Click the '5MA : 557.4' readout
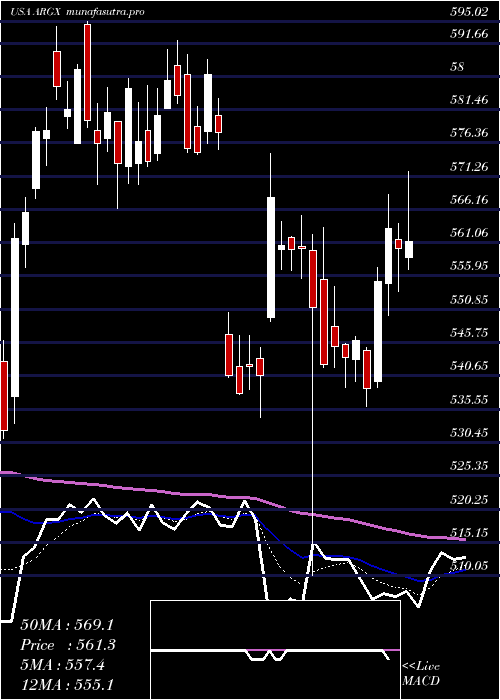This screenshot has width=500, height=700. coord(62,665)
